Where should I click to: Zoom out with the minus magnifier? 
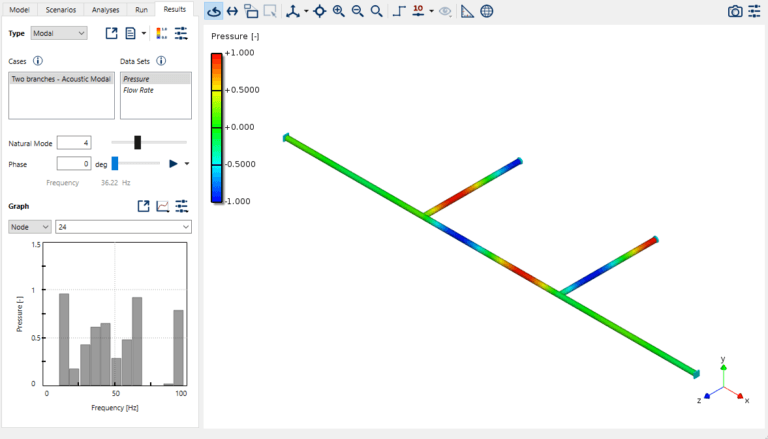pyautogui.click(x=358, y=11)
